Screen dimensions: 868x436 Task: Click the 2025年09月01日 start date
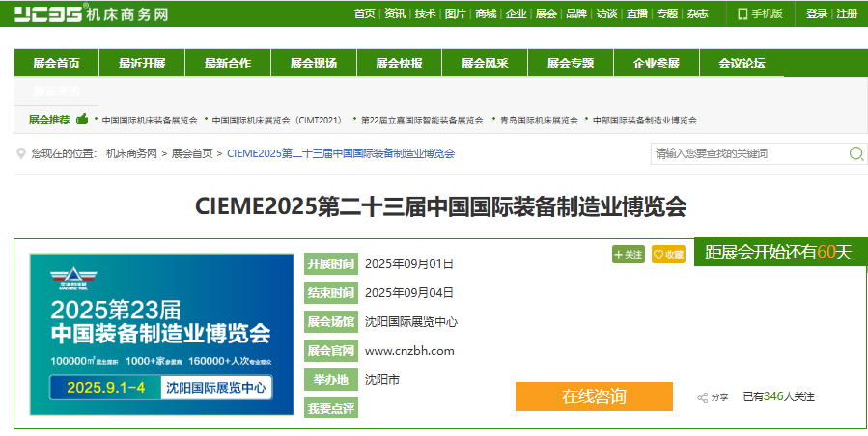409,264
